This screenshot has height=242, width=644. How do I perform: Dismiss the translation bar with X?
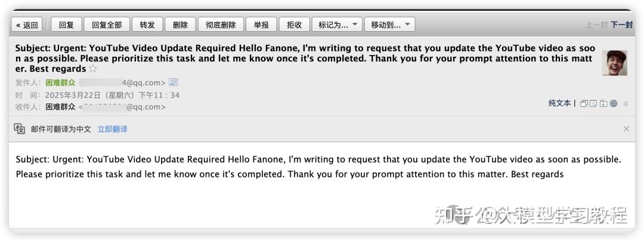626,128
